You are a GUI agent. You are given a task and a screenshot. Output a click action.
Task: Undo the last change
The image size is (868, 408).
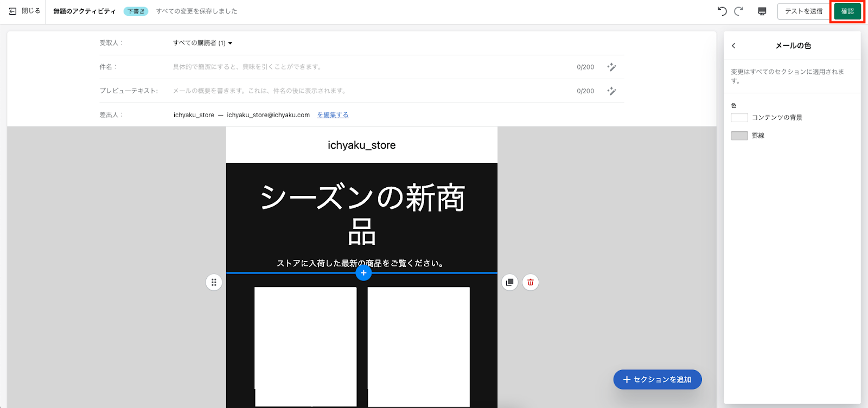coord(722,11)
